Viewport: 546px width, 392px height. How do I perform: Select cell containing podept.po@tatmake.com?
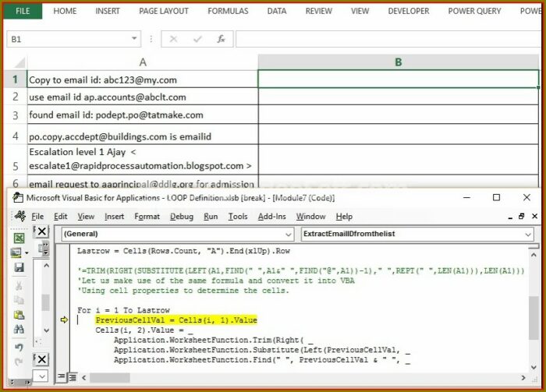[x=143, y=115]
